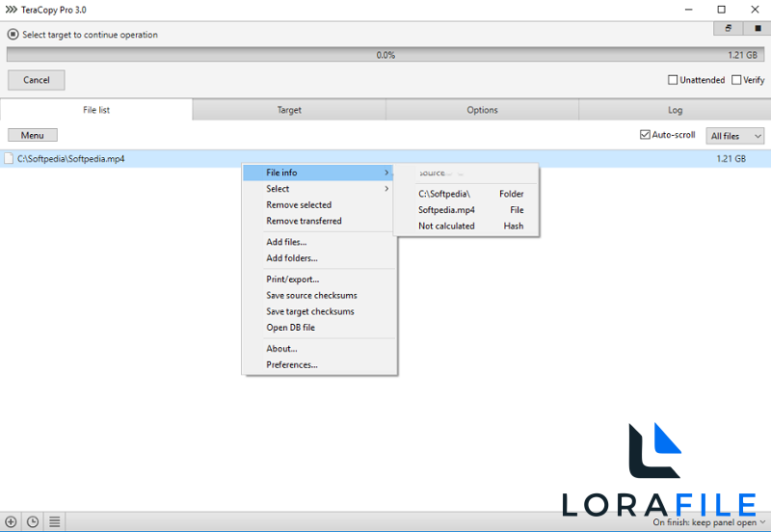
Task: Click the compact panel icon at top right
Action: tap(728, 29)
